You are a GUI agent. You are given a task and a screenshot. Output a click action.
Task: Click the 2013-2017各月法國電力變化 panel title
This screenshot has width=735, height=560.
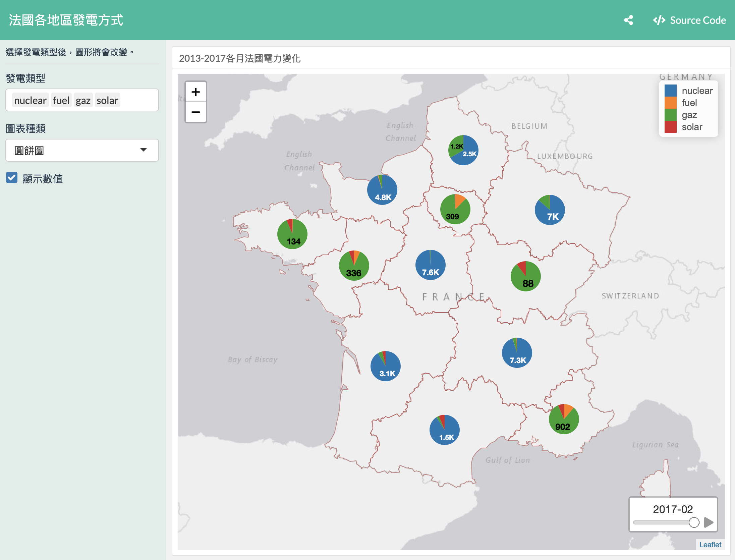pyautogui.click(x=240, y=58)
